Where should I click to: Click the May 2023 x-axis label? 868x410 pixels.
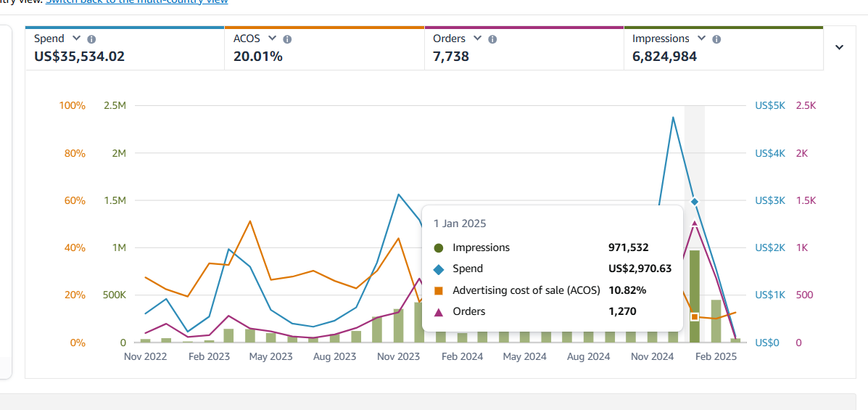point(271,357)
